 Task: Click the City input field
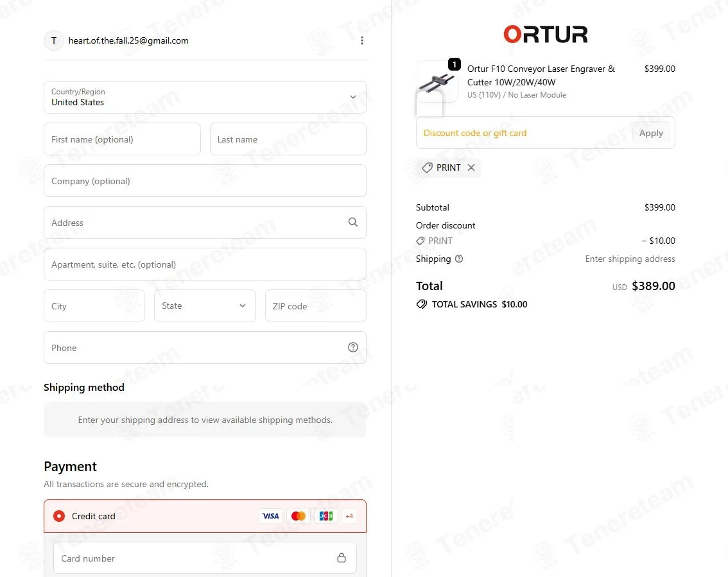(94, 306)
